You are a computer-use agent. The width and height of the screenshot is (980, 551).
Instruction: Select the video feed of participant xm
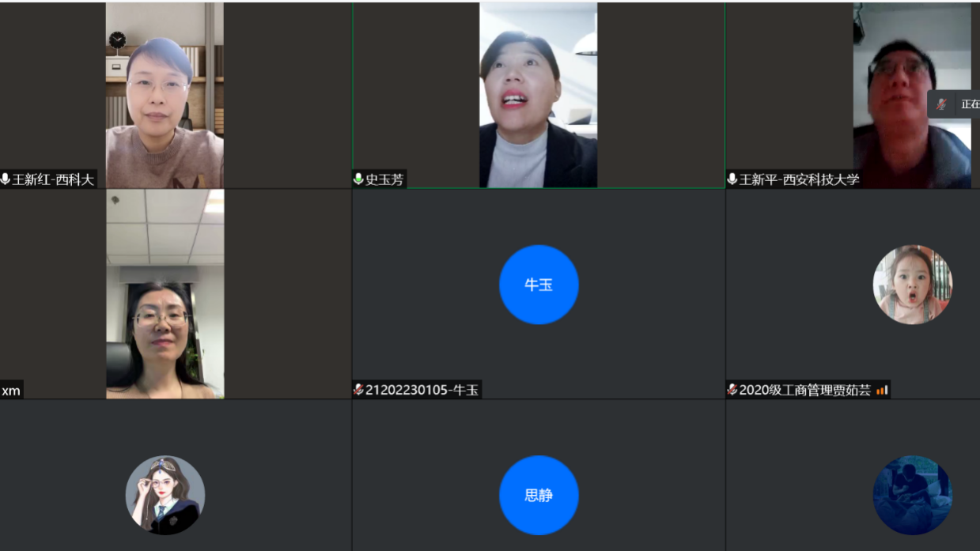point(165,294)
